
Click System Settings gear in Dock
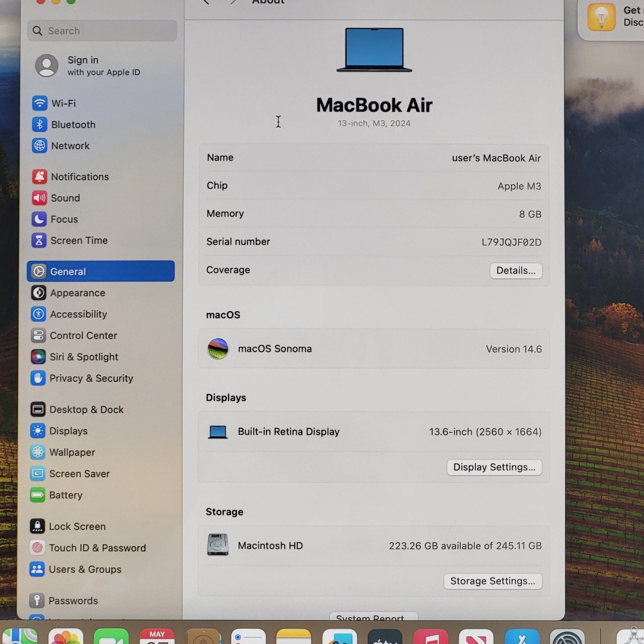point(567,636)
